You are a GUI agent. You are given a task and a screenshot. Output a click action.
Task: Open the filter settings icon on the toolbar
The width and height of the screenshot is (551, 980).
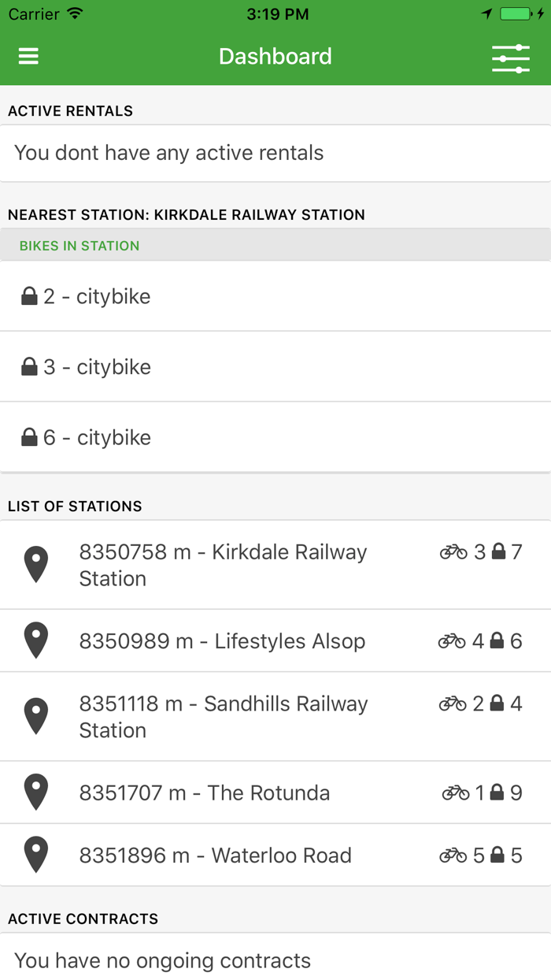point(510,56)
